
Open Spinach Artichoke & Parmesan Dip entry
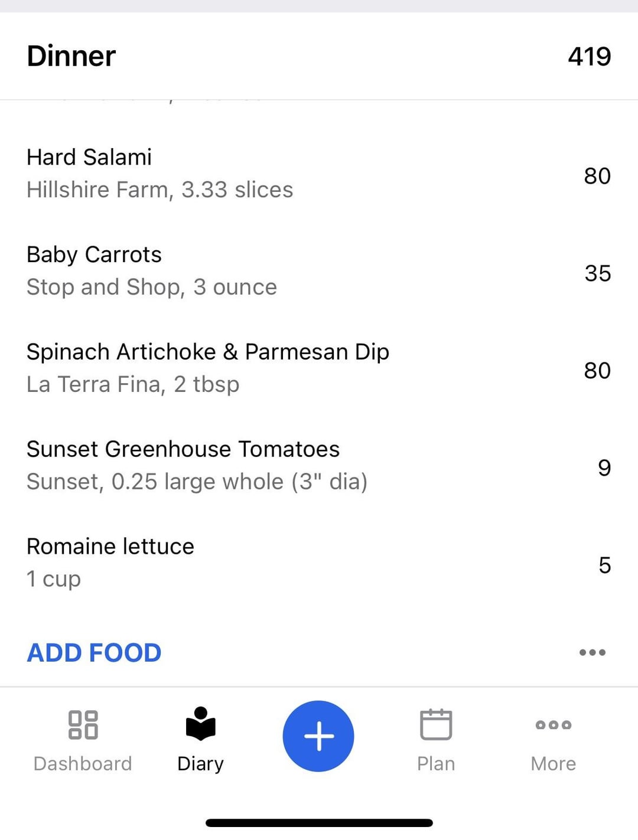pos(319,368)
